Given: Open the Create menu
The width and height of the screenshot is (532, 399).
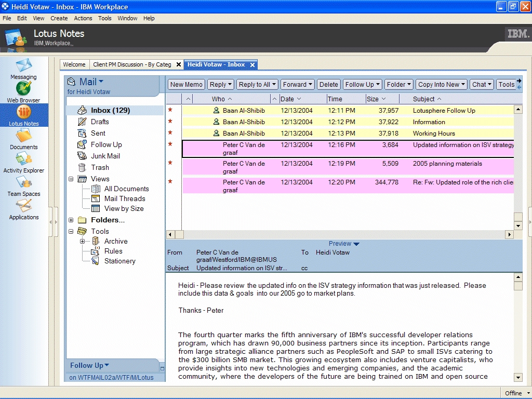Looking at the screenshot, I should click(59, 18).
